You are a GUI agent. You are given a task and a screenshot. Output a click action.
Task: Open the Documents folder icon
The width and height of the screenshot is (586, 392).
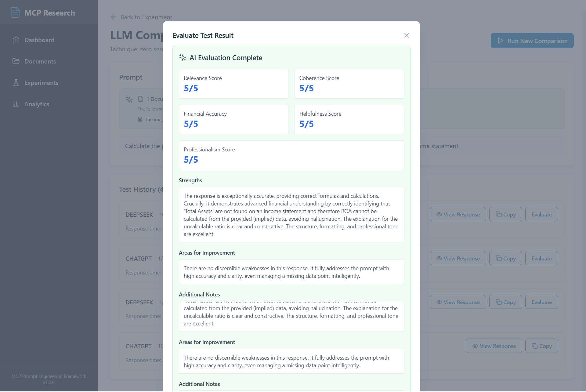point(16,61)
